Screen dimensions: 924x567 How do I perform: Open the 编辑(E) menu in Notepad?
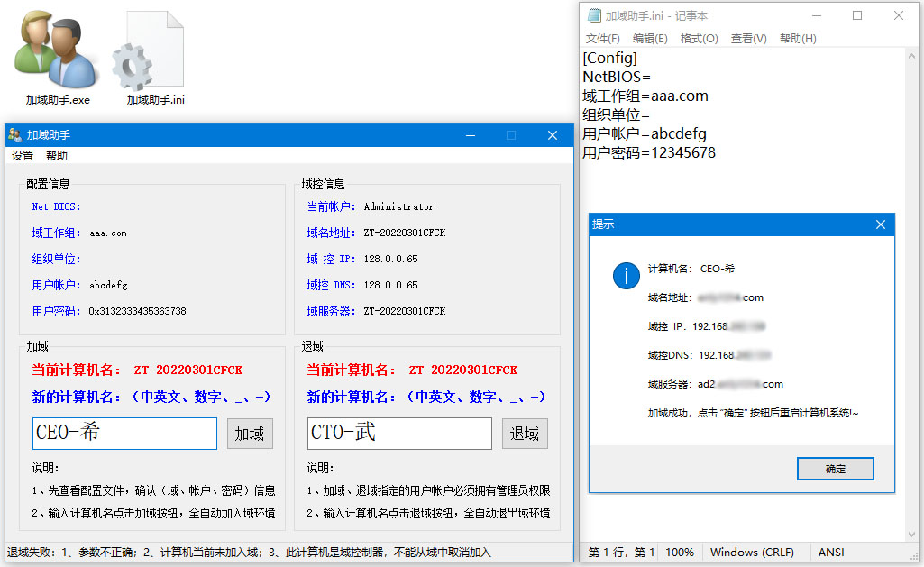(650, 38)
